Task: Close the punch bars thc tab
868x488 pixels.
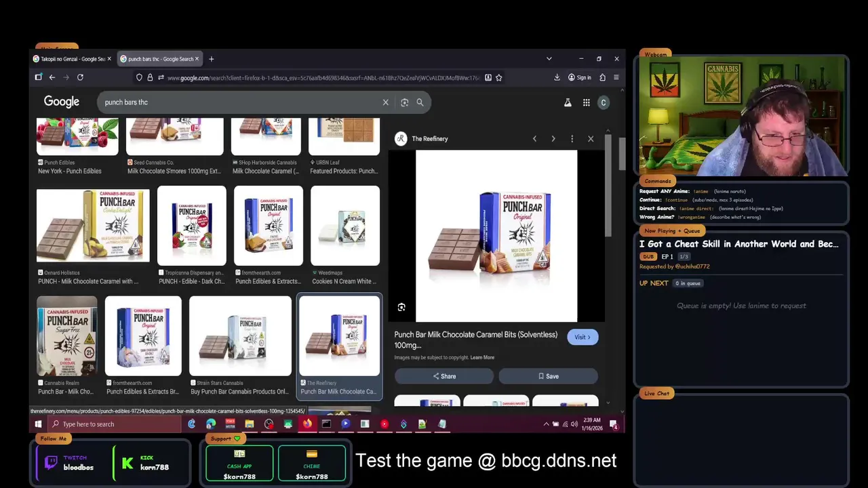Action: click(x=197, y=59)
